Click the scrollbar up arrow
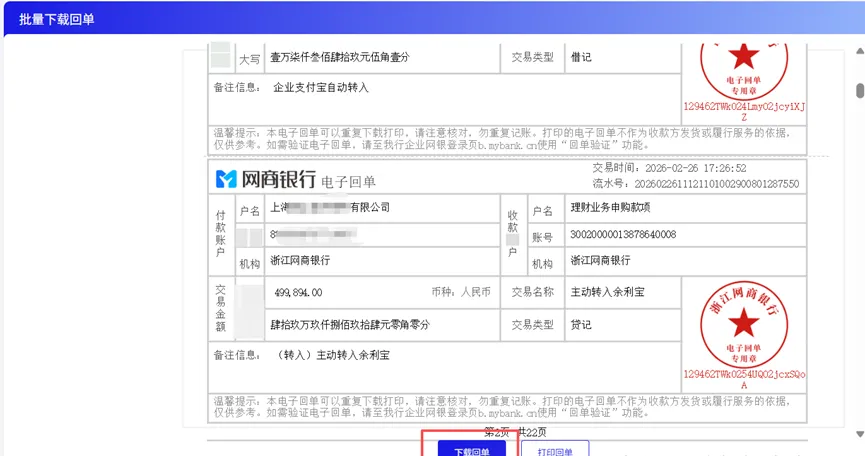The image size is (865, 456). coord(859,51)
